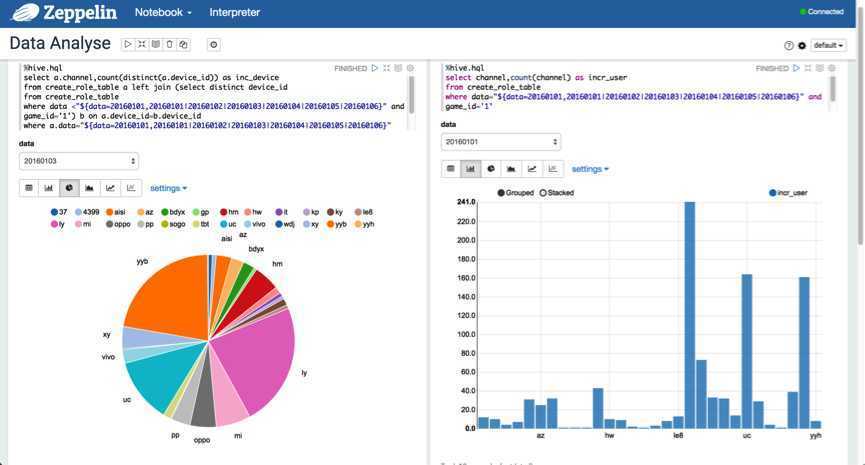
Task: Toggle the vivo series in pie legend
Action: [x=255, y=224]
